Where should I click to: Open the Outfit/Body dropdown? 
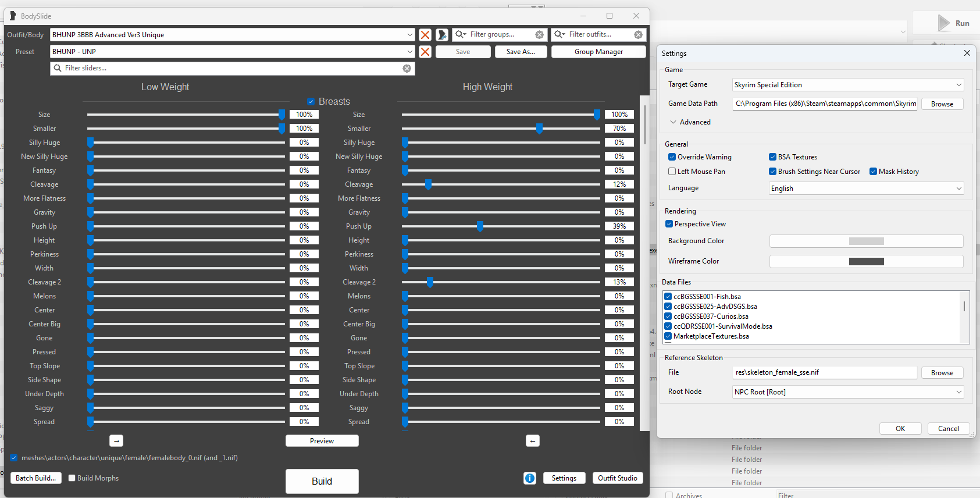coord(233,35)
